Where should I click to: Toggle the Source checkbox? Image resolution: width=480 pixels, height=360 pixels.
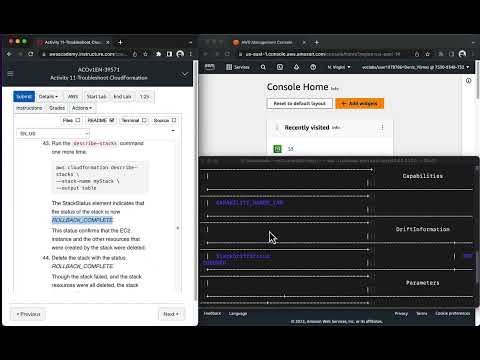coord(174,120)
